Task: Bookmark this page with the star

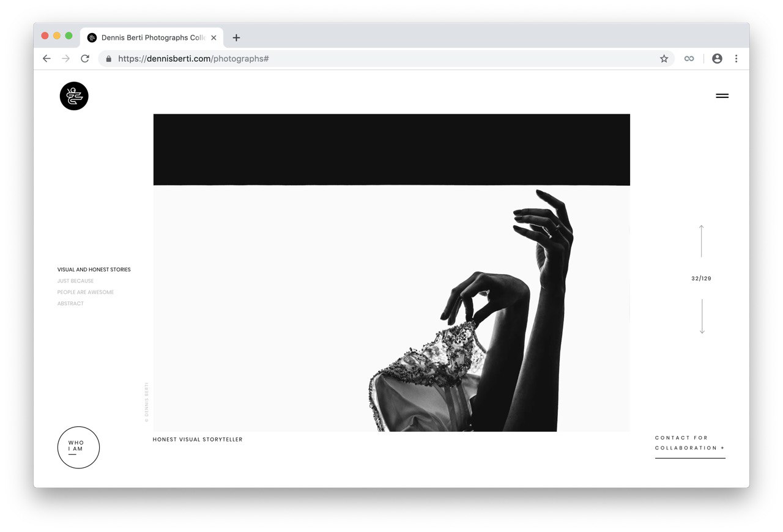Action: 664,59
